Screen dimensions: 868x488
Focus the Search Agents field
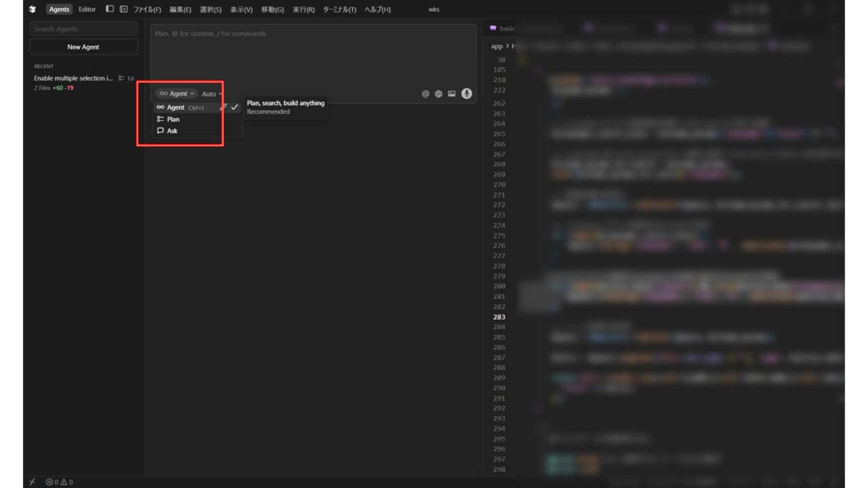coord(83,28)
